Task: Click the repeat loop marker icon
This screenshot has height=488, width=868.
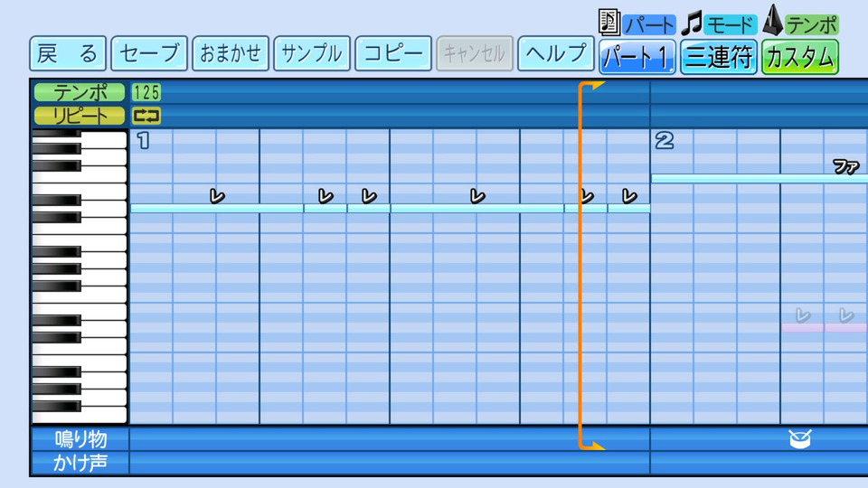Action: coord(146,116)
